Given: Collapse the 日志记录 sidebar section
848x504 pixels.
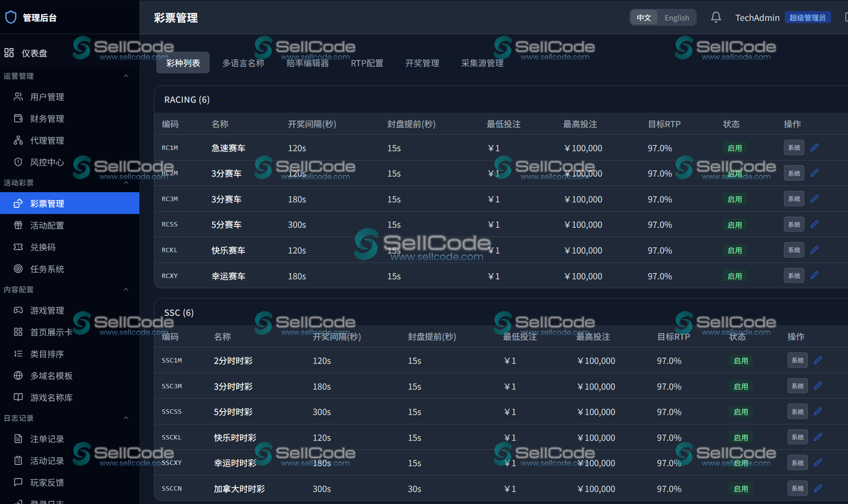Looking at the screenshot, I should (126, 418).
